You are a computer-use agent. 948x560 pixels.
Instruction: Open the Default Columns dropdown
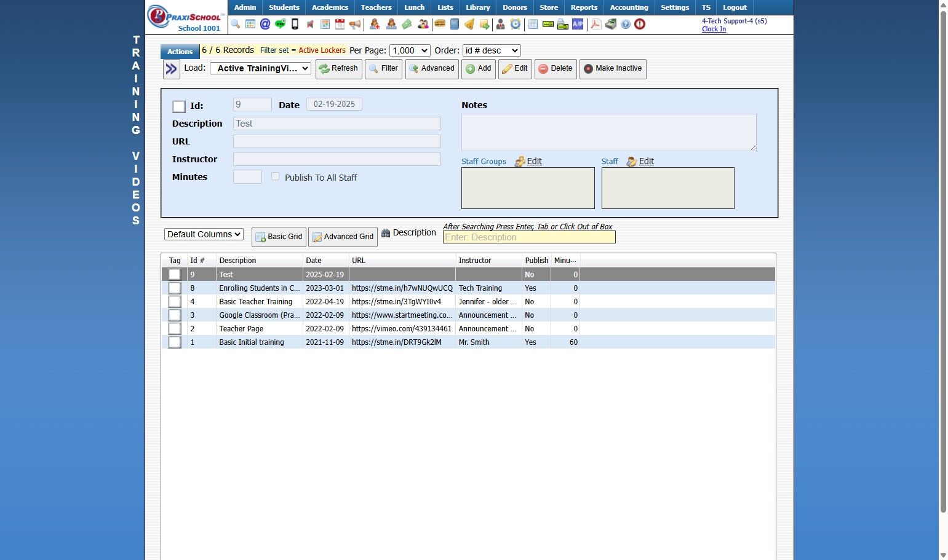point(204,234)
